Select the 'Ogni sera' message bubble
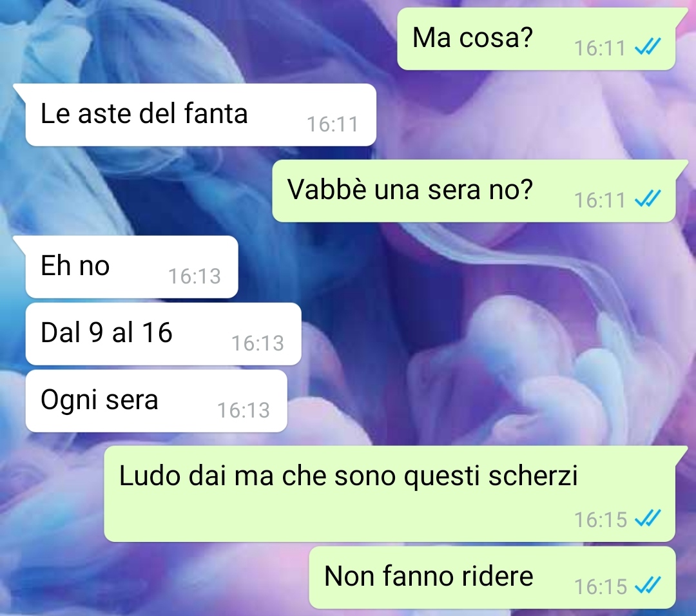Viewport: 696px width, 616px height. point(156,401)
